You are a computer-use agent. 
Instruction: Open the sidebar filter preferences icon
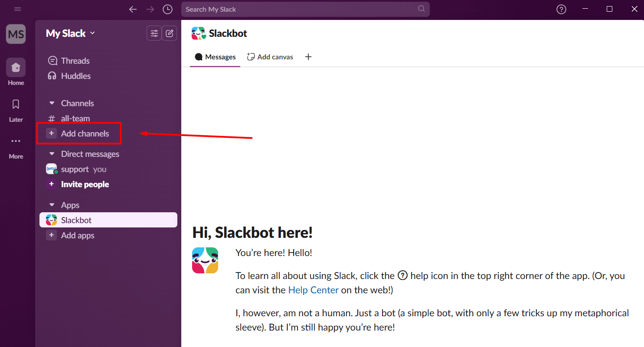tap(154, 33)
